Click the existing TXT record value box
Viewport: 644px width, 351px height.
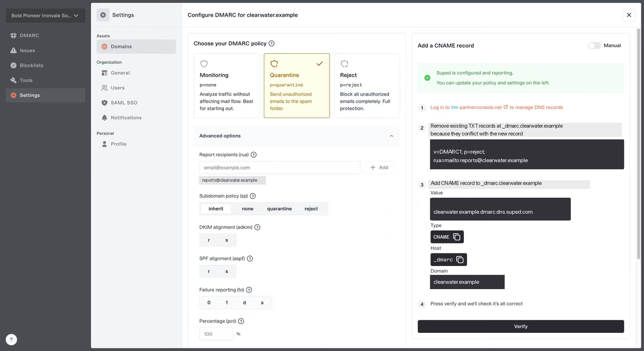(527, 154)
